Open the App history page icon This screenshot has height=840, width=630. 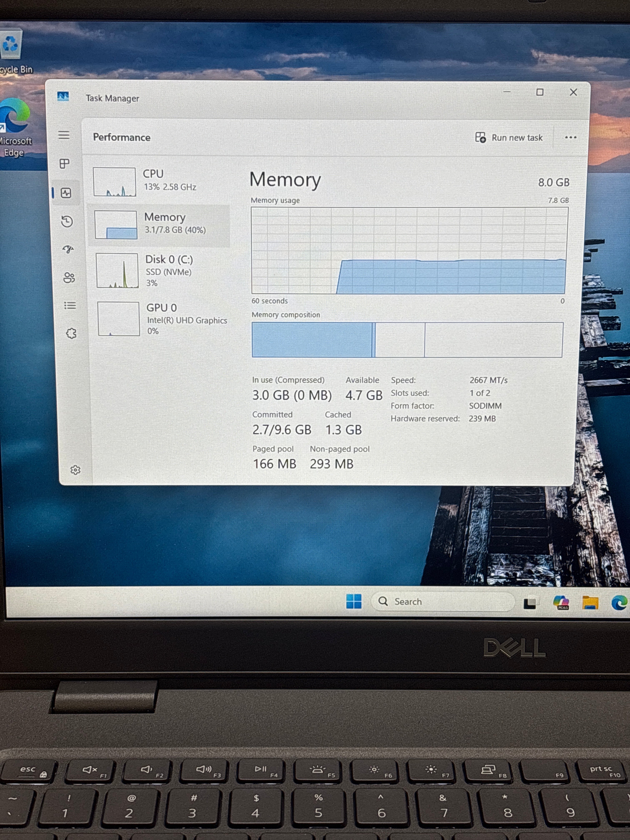point(67,221)
